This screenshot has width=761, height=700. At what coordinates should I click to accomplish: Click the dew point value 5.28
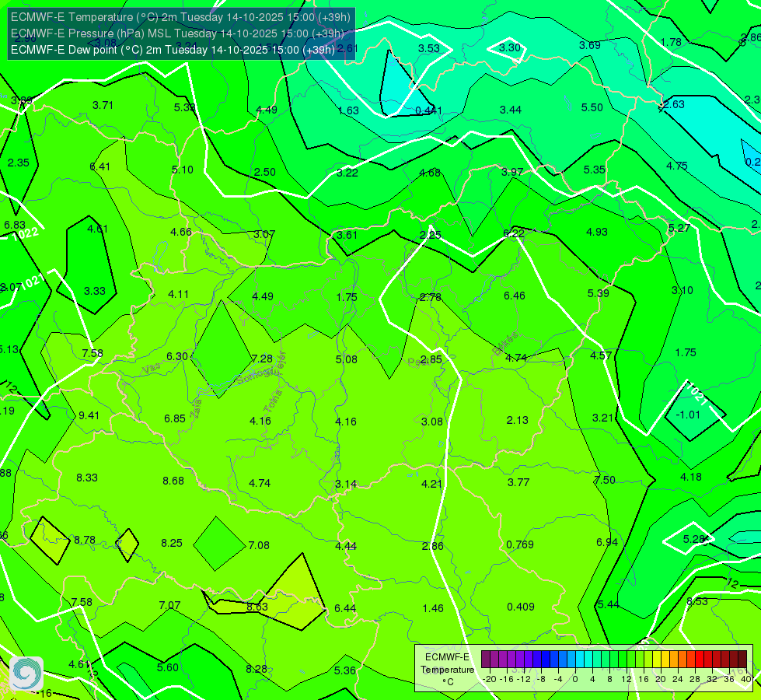[693, 539]
